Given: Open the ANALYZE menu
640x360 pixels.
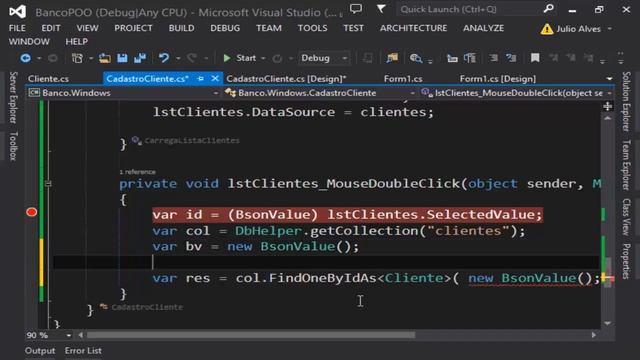Looking at the screenshot, I should coord(483,28).
